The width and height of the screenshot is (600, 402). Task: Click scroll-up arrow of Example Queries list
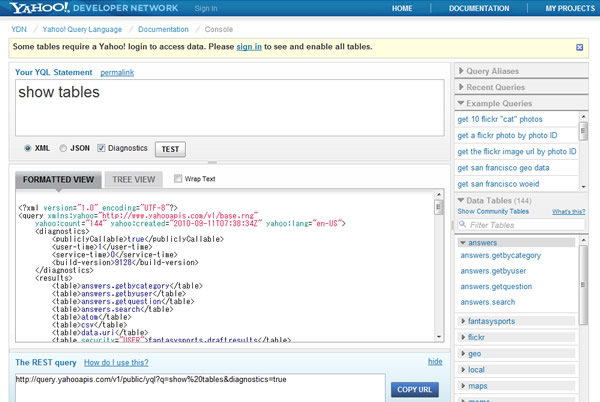[584, 116]
